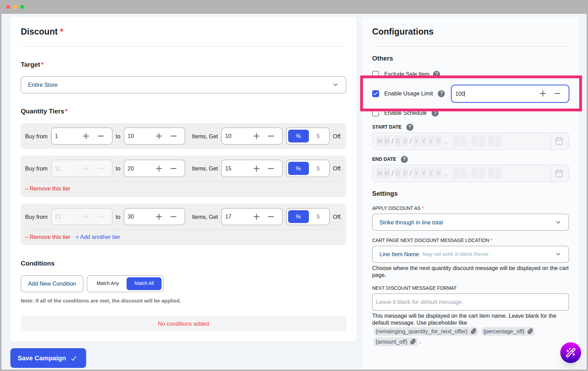Click the magic wand floating button
This screenshot has height=371, width=588.
pyautogui.click(x=570, y=352)
